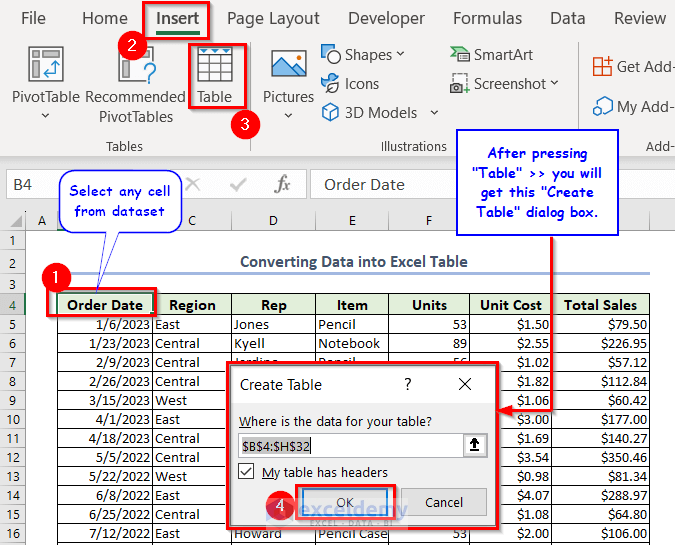Switch to the Developer tab
The height and width of the screenshot is (545, 675).
(386, 19)
